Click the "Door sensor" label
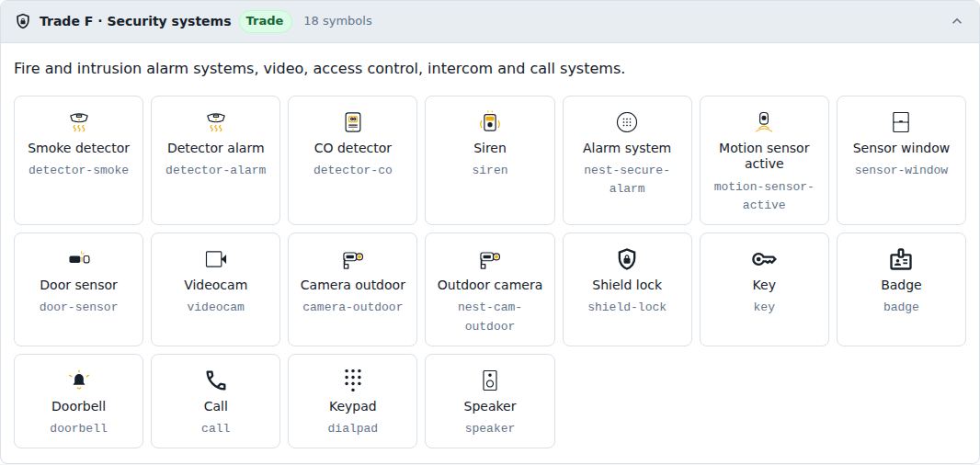Viewport: 980px width, 465px height. click(79, 285)
